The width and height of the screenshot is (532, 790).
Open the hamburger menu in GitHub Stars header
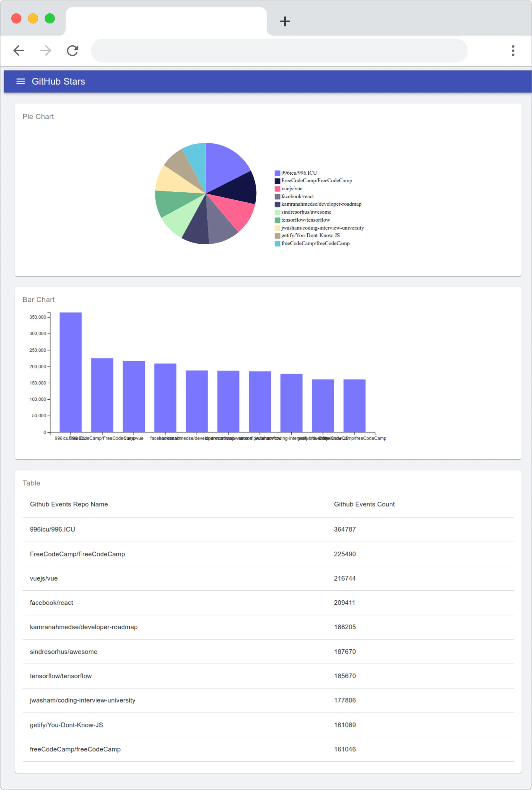point(21,82)
